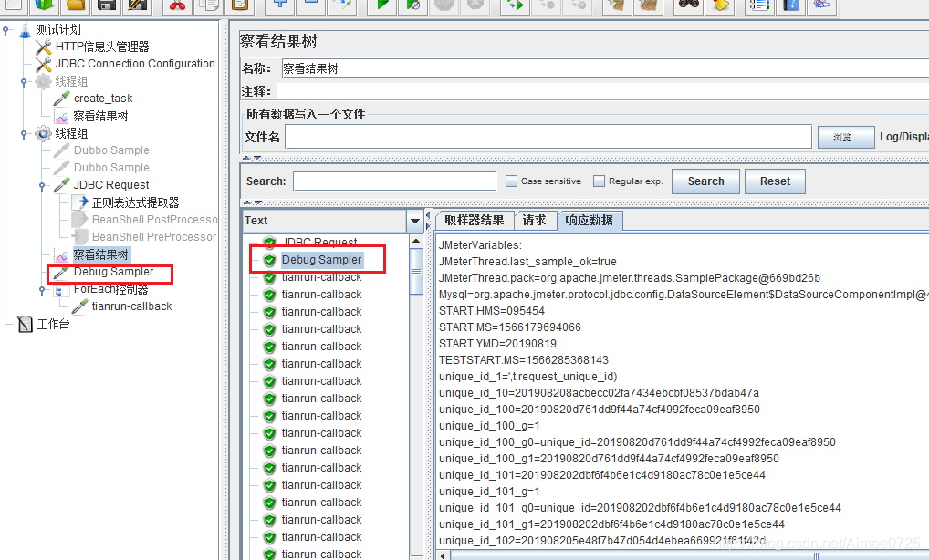Click the Debug Sampler pipette icon in tree
This screenshot has width=929, height=560.
(61, 272)
